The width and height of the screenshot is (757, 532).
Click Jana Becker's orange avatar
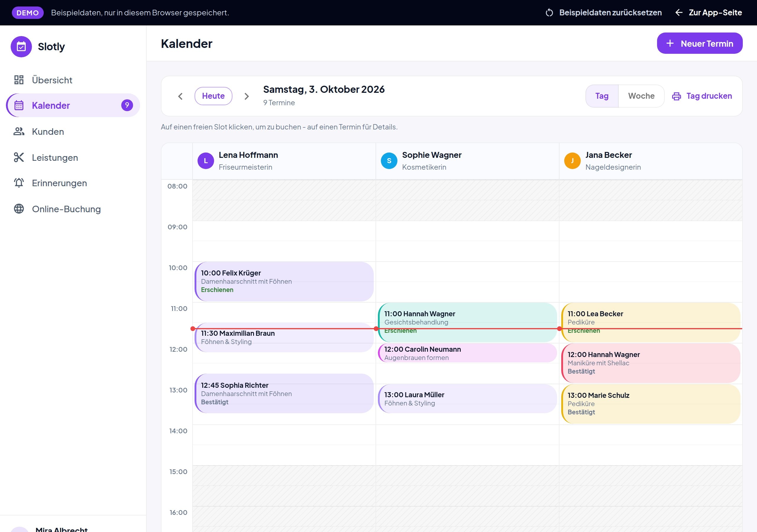coord(572,161)
